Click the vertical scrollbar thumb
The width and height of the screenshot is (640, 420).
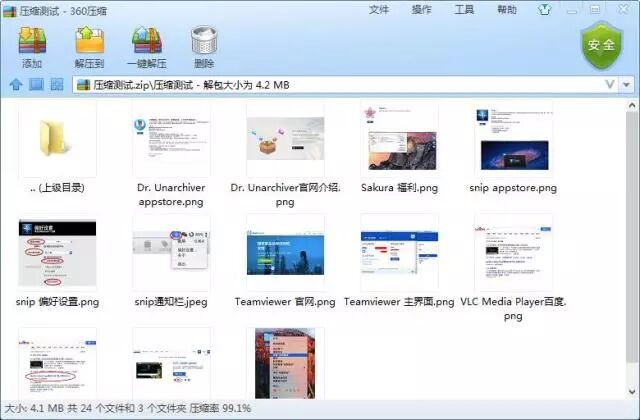(x=632, y=236)
